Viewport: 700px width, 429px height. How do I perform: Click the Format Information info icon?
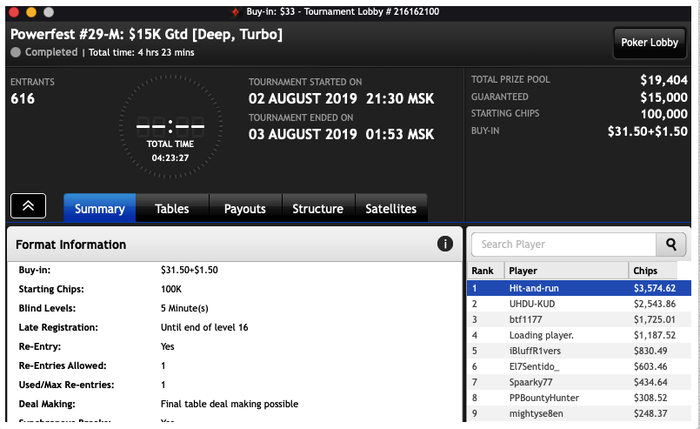[445, 244]
